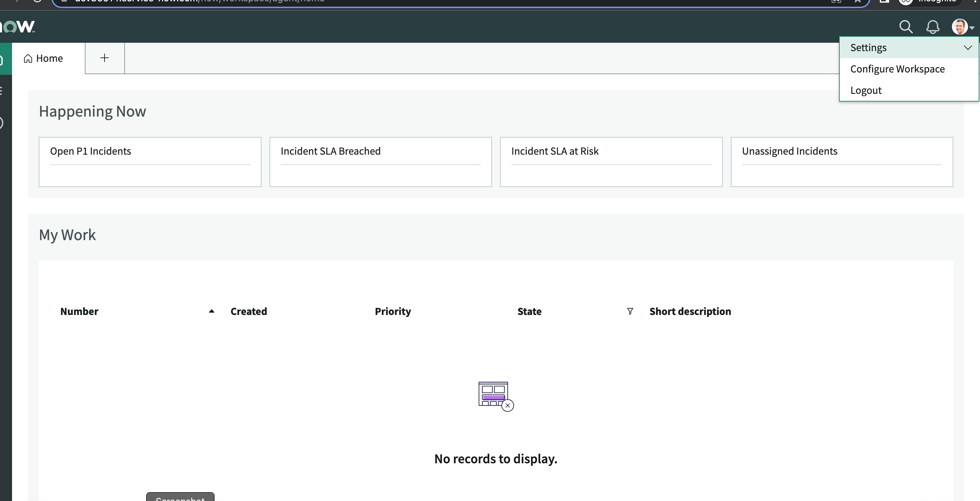This screenshot has width=980, height=501.
Task: Collapse user menu via avatar caret
Action: (972, 28)
